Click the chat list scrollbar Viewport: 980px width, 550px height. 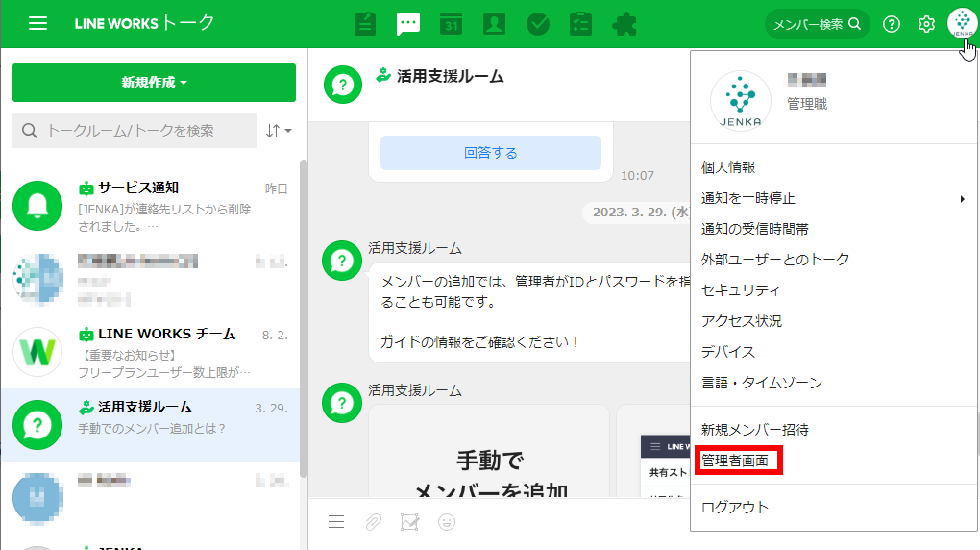pos(304,319)
